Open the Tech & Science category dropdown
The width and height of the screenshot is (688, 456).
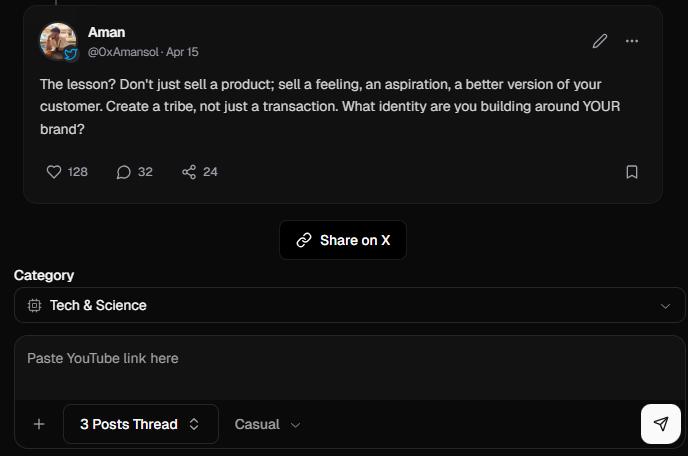[x=350, y=305]
